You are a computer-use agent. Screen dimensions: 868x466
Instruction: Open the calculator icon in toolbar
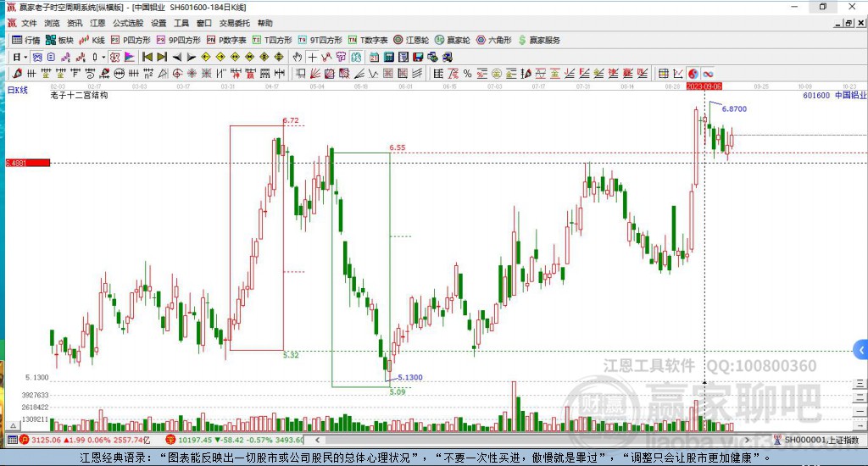(x=388, y=57)
